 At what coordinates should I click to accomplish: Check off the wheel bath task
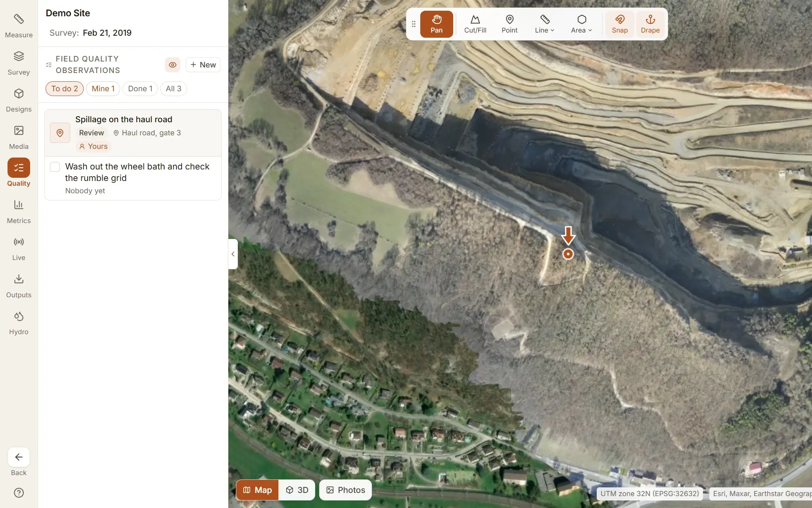pyautogui.click(x=55, y=167)
